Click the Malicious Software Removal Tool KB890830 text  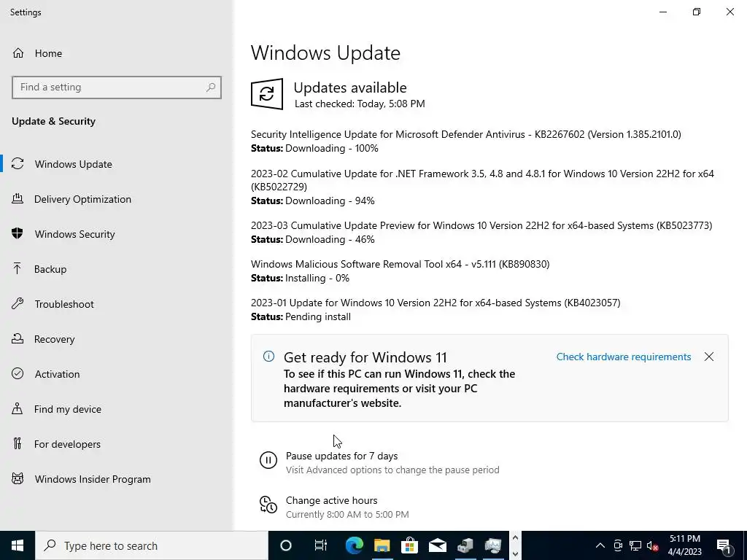(x=400, y=264)
